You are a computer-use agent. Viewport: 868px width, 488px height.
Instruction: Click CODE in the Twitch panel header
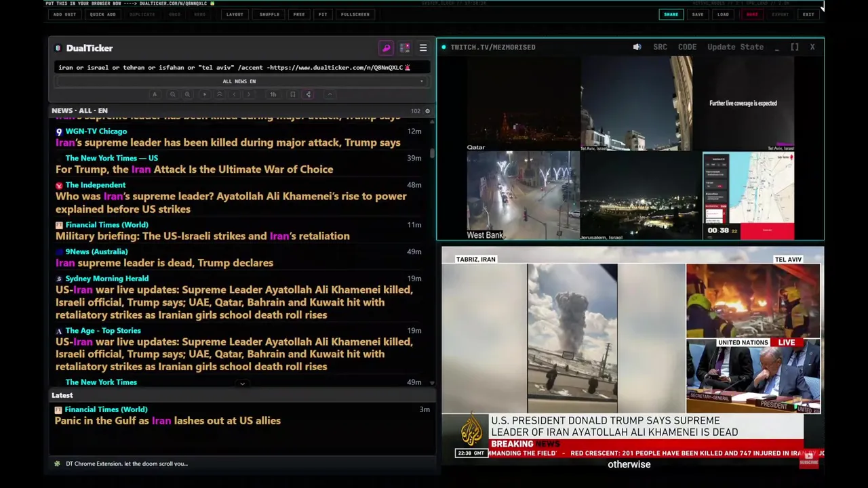click(687, 47)
